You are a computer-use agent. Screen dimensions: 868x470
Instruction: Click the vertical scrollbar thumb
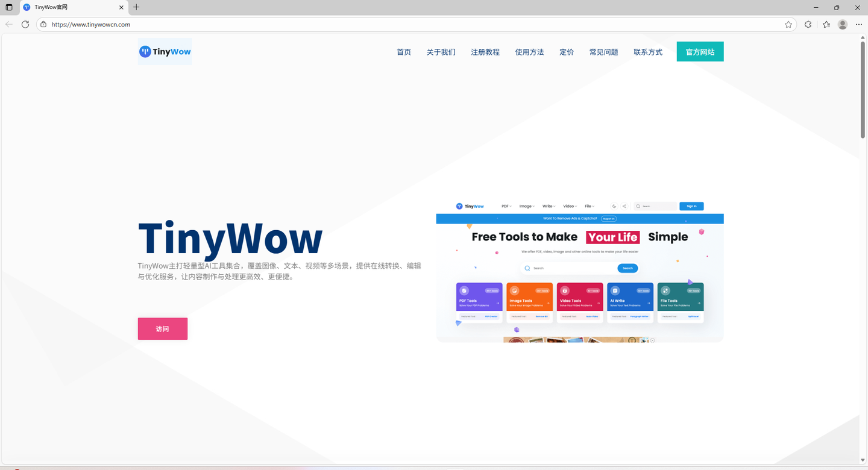[863, 90]
